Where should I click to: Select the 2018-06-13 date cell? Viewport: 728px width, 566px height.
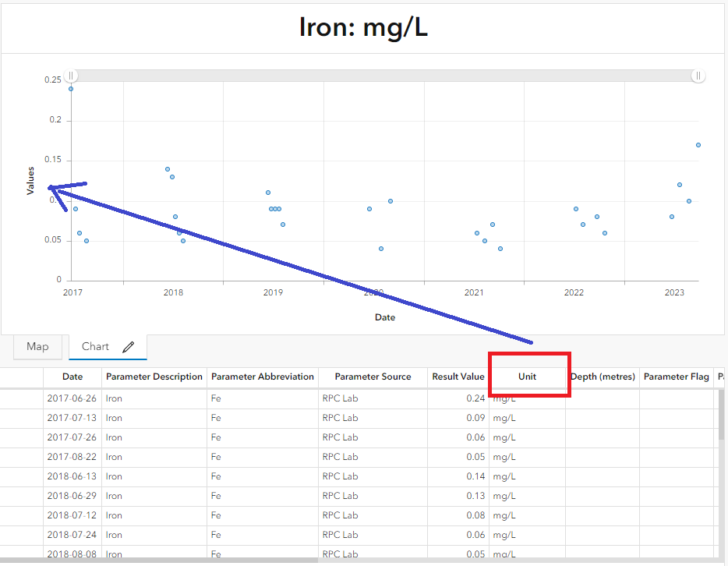[x=72, y=476]
